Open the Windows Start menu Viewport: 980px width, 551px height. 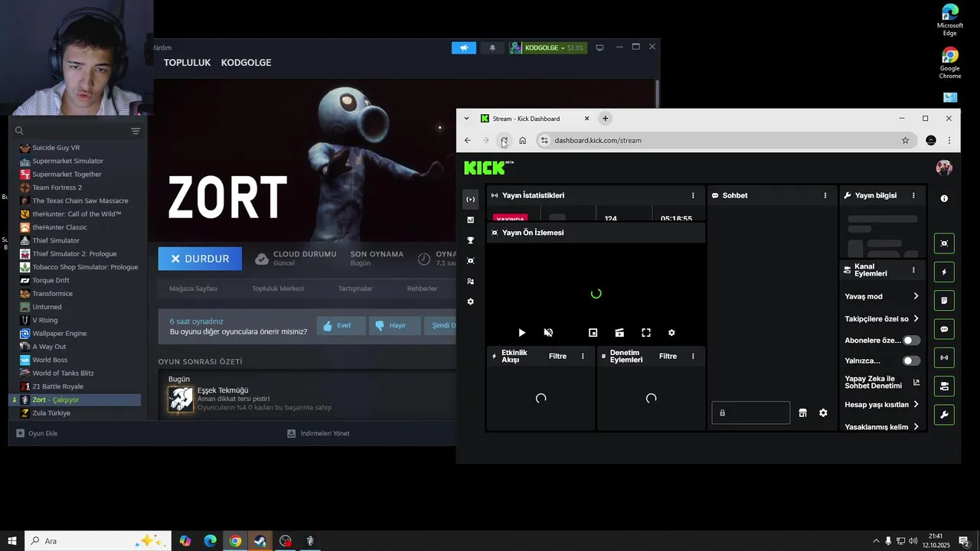[12, 541]
